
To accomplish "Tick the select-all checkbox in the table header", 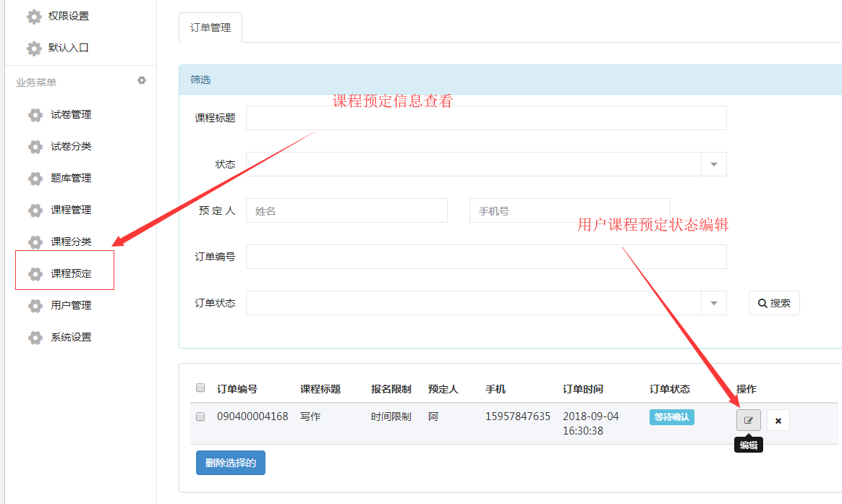I will pos(200,388).
